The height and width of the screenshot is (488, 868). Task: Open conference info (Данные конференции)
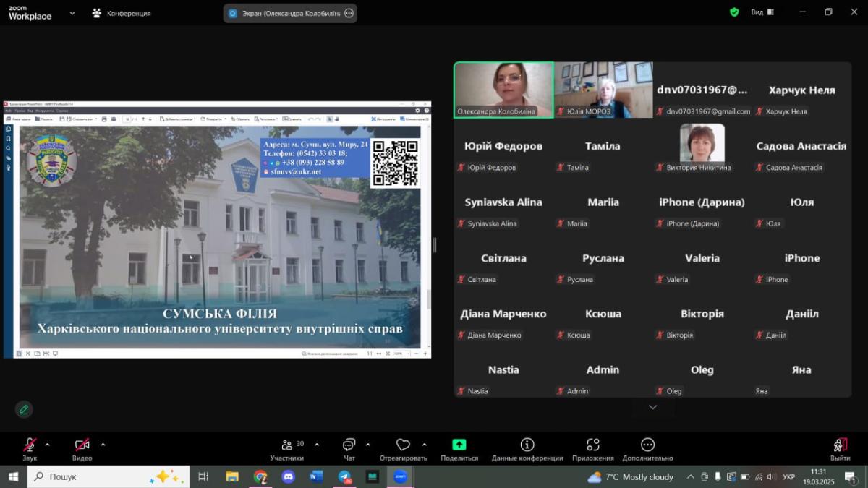tap(527, 445)
